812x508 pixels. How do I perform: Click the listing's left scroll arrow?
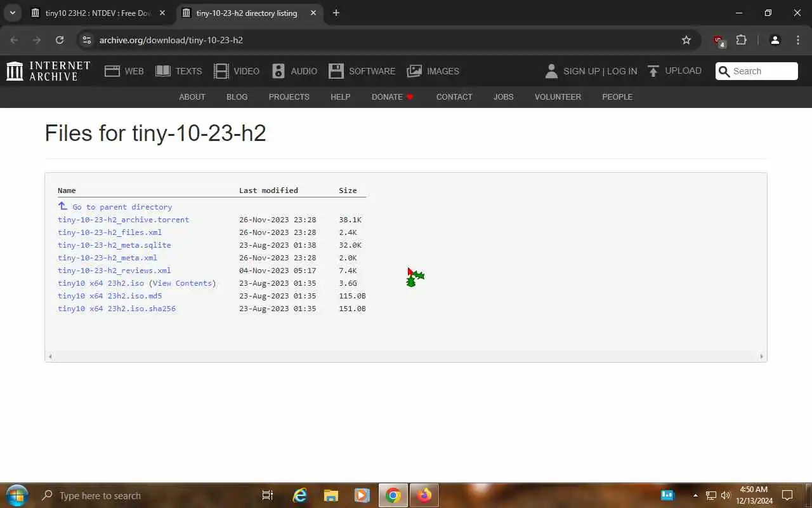pyautogui.click(x=50, y=356)
